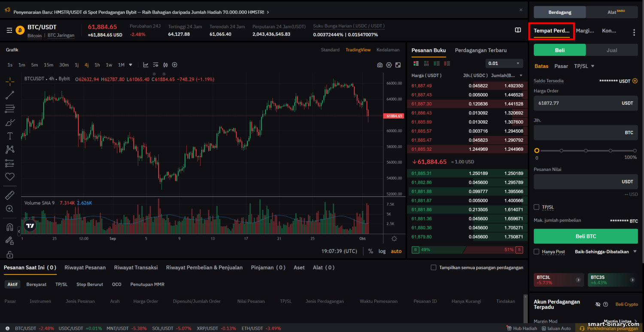Open Perkhidmatan pelanggan support button

608,328
